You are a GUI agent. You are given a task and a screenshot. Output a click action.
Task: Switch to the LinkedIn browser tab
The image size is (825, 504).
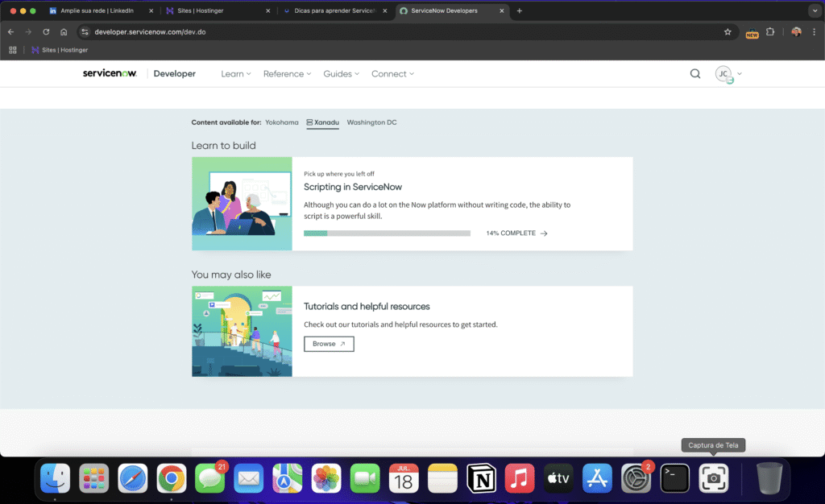point(97,10)
